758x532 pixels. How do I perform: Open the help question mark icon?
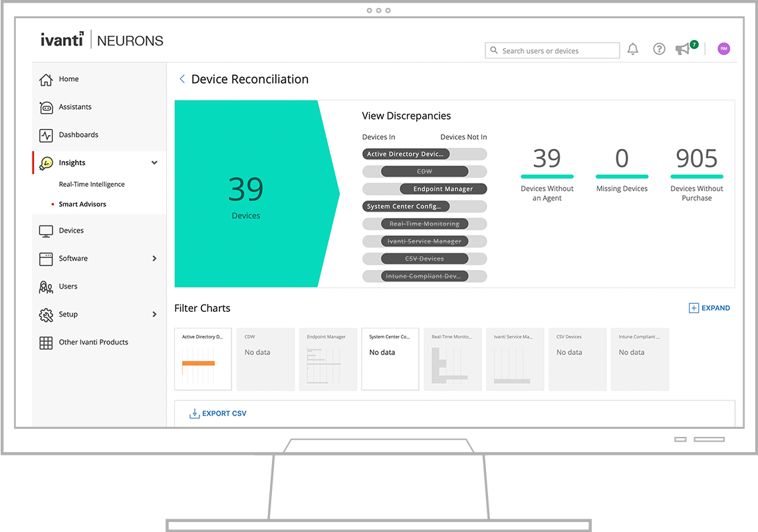(659, 49)
